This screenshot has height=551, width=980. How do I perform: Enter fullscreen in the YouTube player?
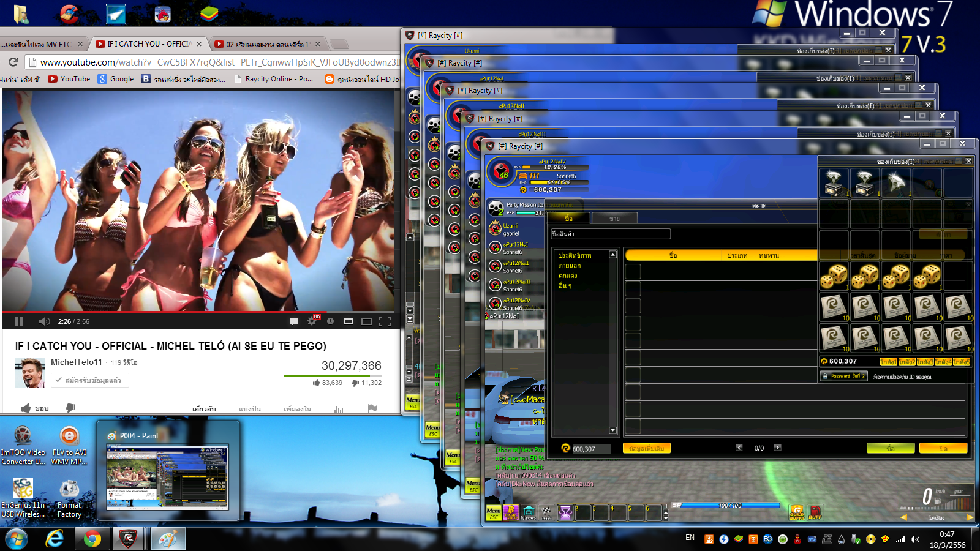tap(385, 321)
